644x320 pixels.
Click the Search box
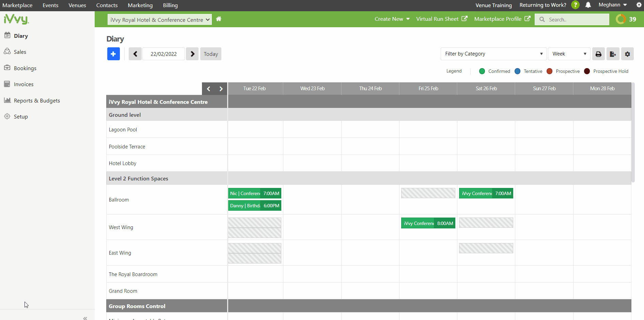coord(572,19)
